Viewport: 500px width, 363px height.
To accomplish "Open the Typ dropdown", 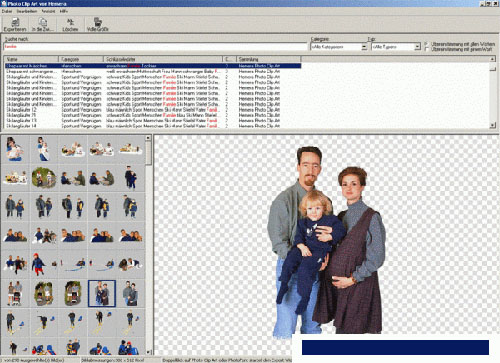I will 417,47.
